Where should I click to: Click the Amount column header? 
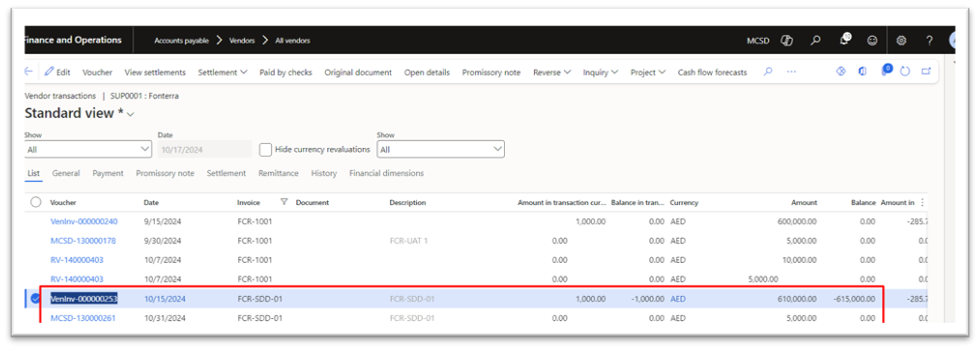pyautogui.click(x=803, y=202)
